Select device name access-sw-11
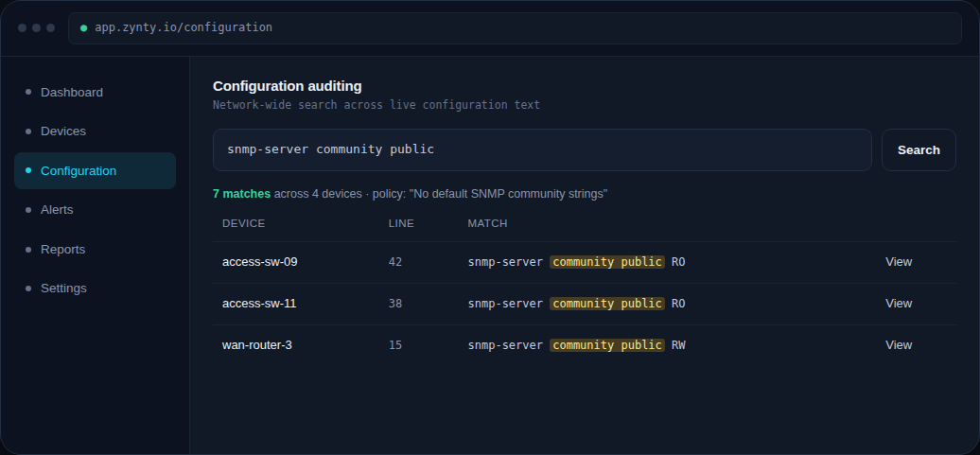This screenshot has width=980, height=455. tap(259, 304)
